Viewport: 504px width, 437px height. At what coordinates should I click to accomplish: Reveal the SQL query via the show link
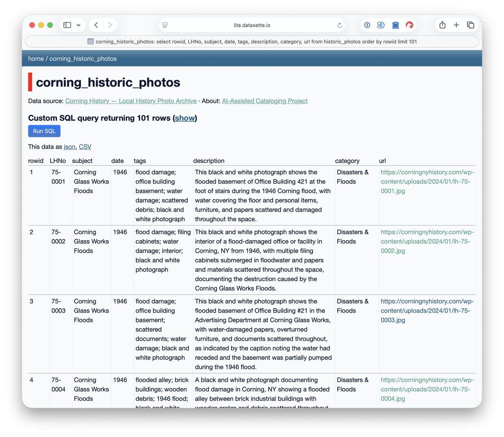point(185,118)
